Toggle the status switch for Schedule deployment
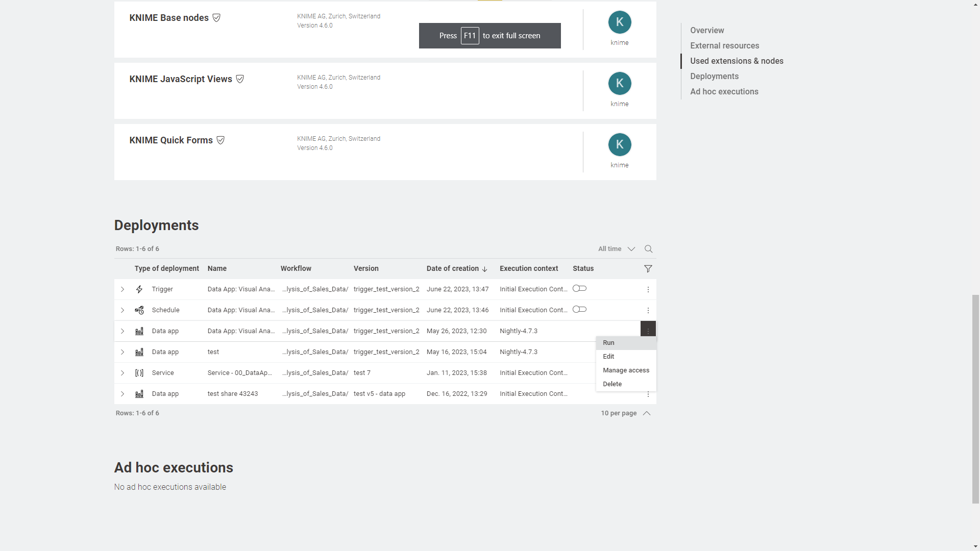The height and width of the screenshot is (551, 980). 578,310
